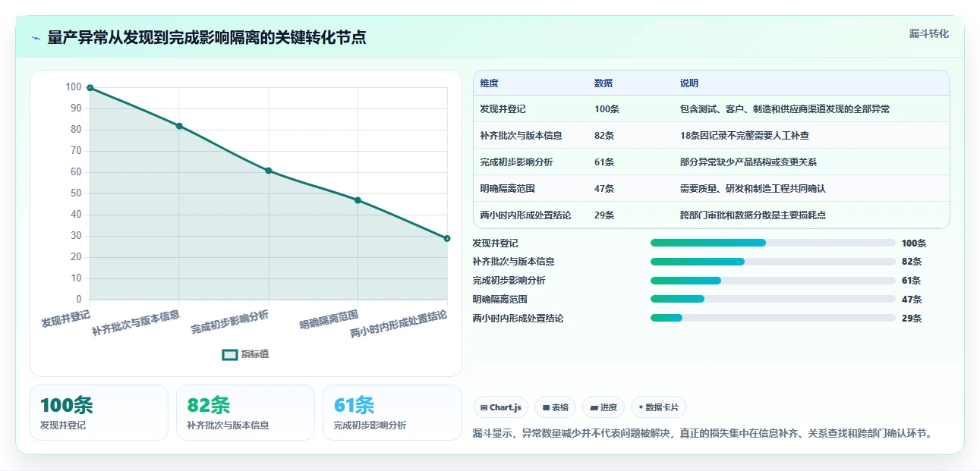Click the chart data point at value 61
The height and width of the screenshot is (471, 980).
pos(269,171)
